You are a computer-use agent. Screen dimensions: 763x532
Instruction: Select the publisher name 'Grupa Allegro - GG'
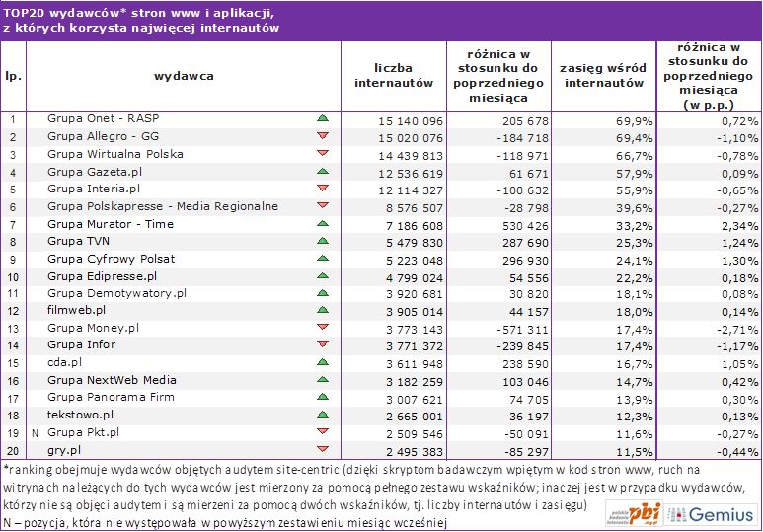coord(104,136)
